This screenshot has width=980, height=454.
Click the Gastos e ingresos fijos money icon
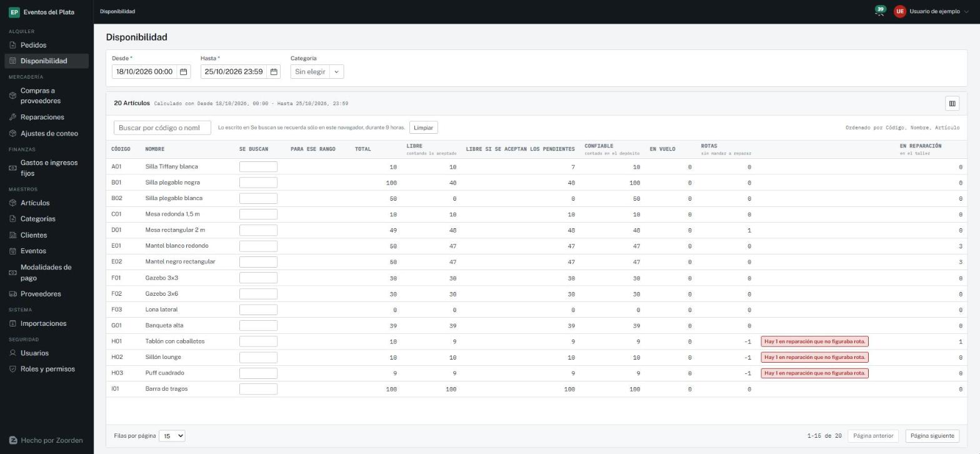pos(13,168)
